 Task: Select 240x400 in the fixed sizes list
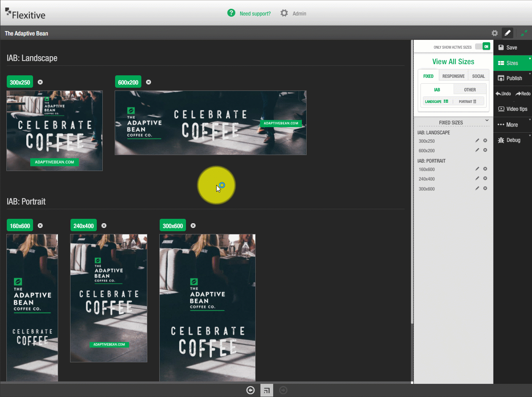[426, 179]
